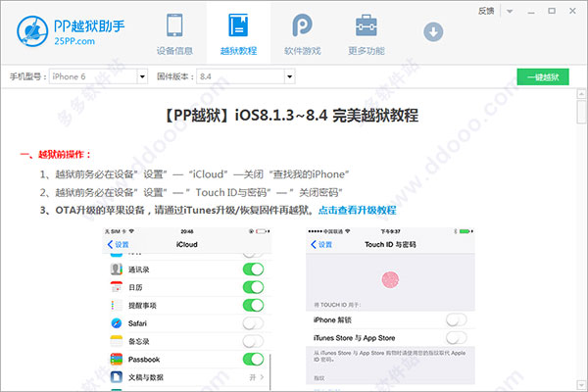588x392 pixels.
Task: Click the download arrow icon in header
Action: pyautogui.click(x=433, y=32)
